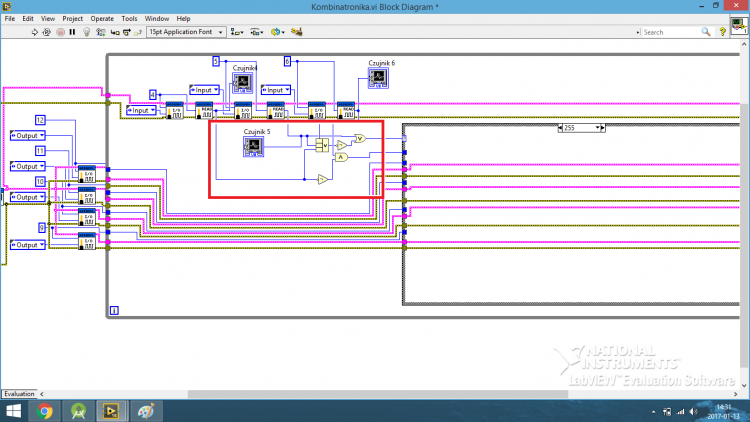750x422 pixels.
Task: Click the Czujnik 6 indicator block
Action: coord(378,78)
